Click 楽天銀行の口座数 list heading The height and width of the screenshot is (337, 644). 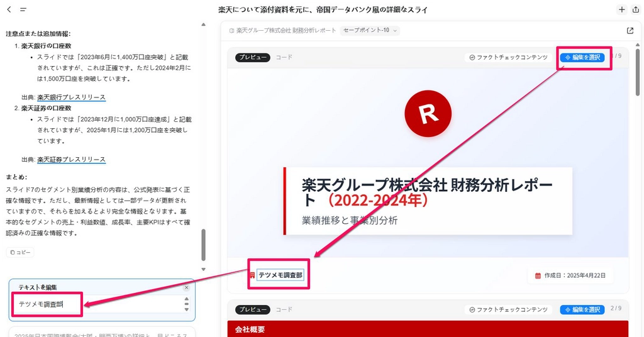click(x=46, y=46)
